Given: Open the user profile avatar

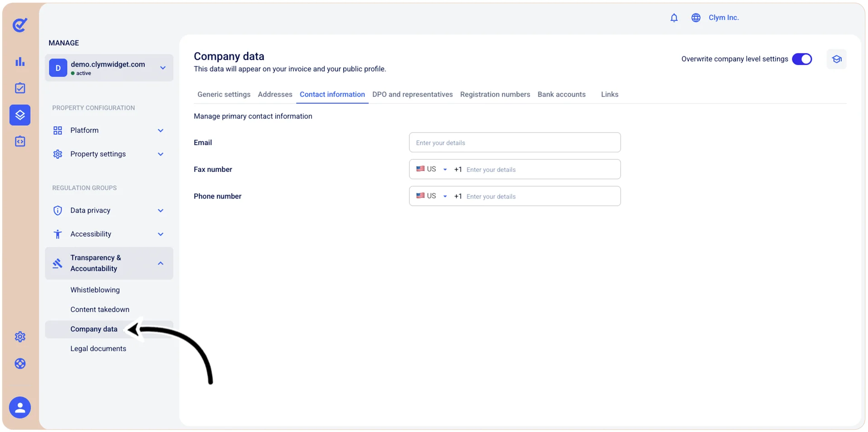Looking at the screenshot, I should pos(20,408).
